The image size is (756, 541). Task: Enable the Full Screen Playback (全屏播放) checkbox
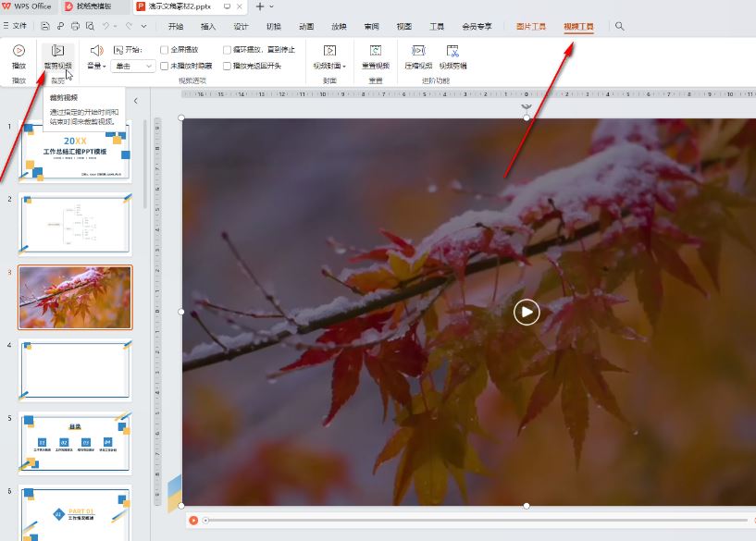165,49
